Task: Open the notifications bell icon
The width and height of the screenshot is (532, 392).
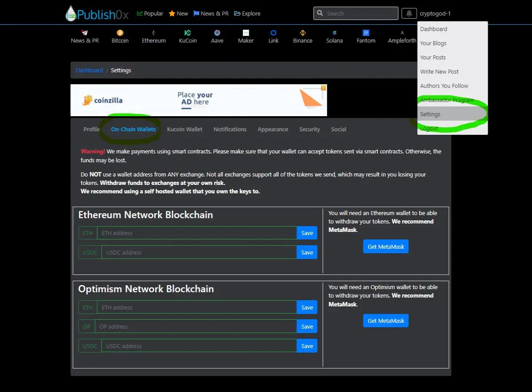Action: point(409,13)
